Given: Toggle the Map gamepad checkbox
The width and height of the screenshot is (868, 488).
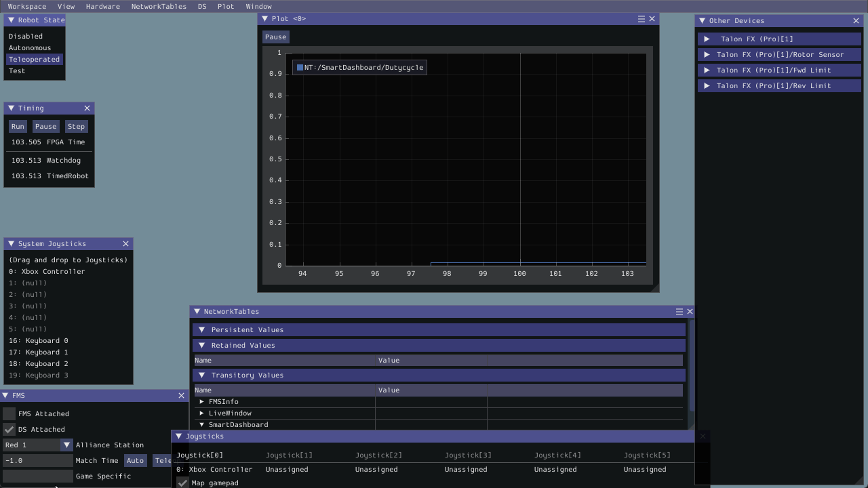Looking at the screenshot, I should [x=182, y=483].
